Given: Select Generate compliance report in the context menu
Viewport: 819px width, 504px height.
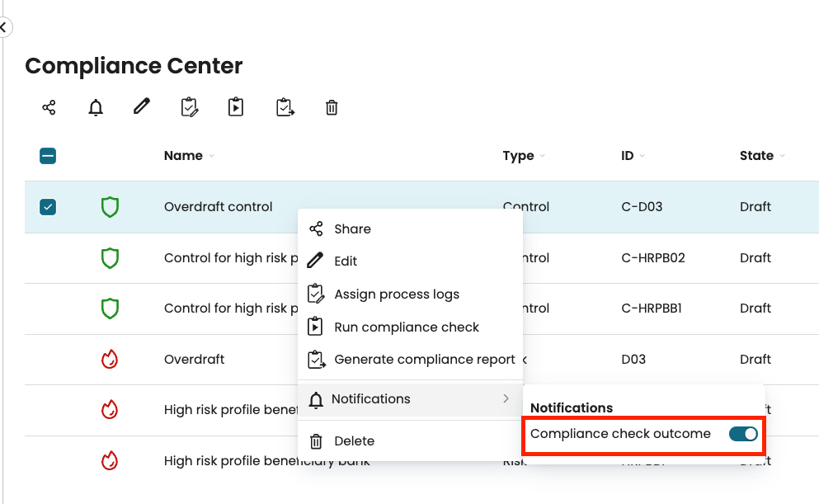Looking at the screenshot, I should (424, 360).
